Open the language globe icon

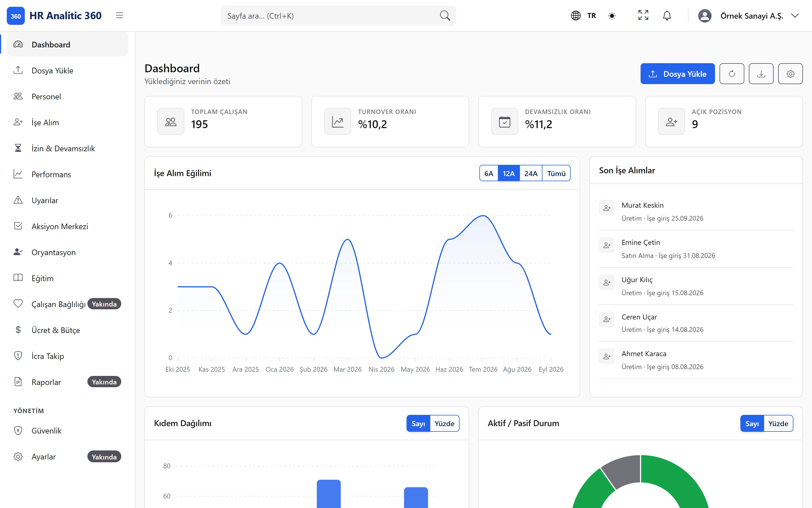pos(576,16)
